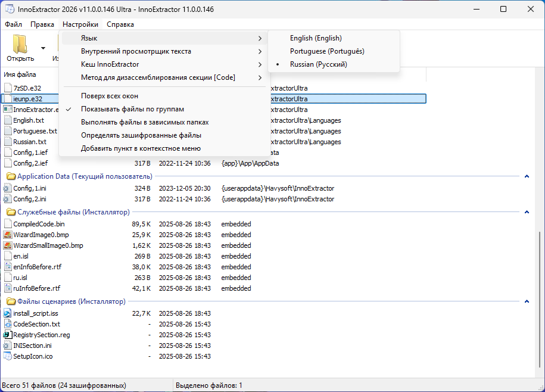This screenshot has width=545, height=392.
Task: Select the Russian.txt file icon
Action: (8, 142)
